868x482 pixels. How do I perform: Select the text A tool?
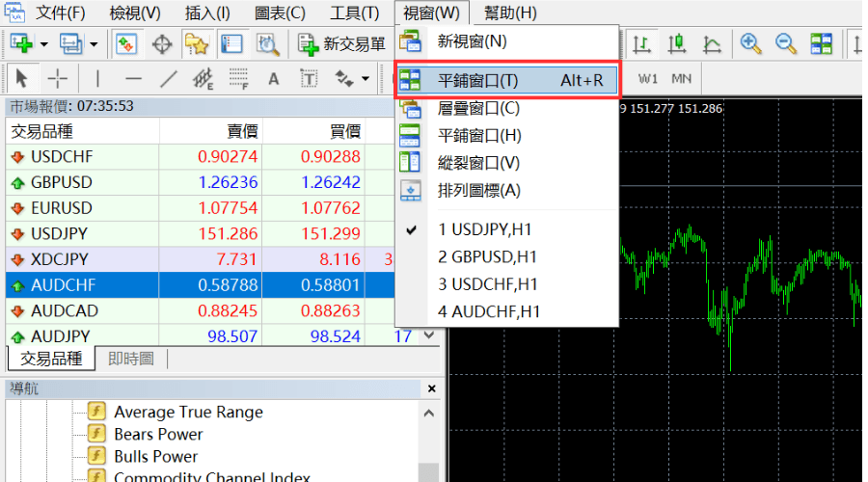pos(274,79)
